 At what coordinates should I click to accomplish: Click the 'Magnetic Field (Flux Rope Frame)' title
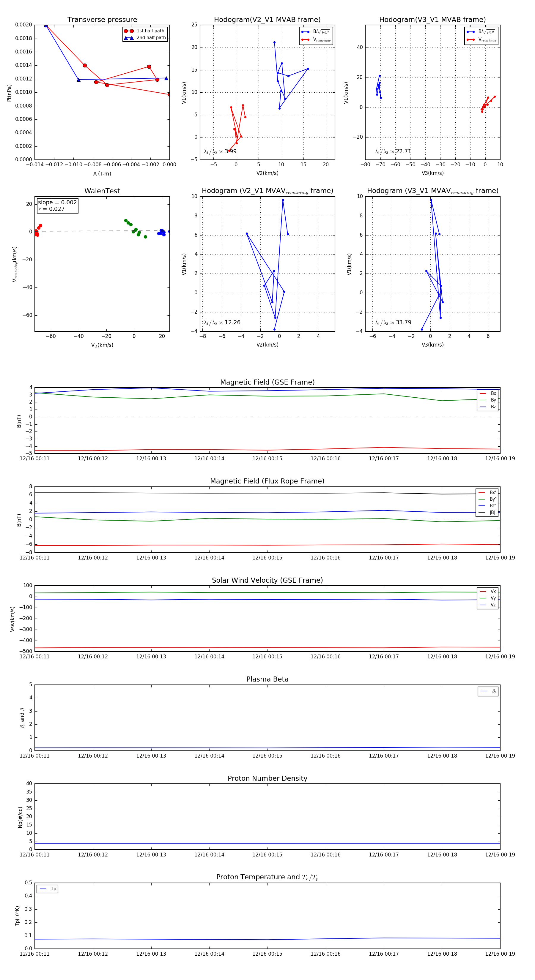pos(267,481)
